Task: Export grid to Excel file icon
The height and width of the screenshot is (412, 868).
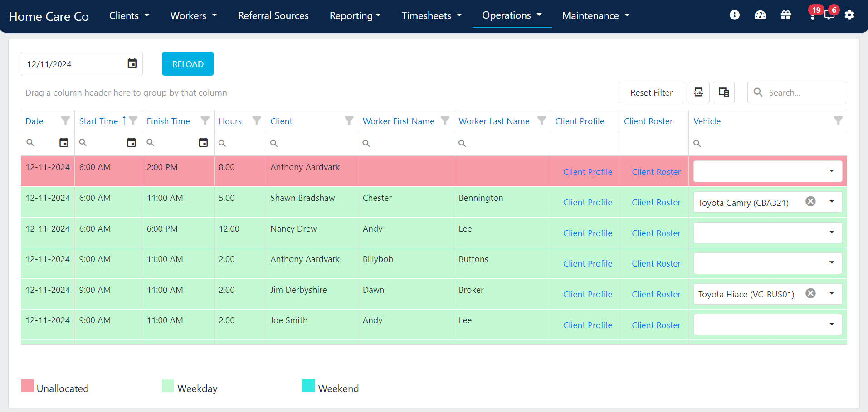Action: pyautogui.click(x=698, y=92)
